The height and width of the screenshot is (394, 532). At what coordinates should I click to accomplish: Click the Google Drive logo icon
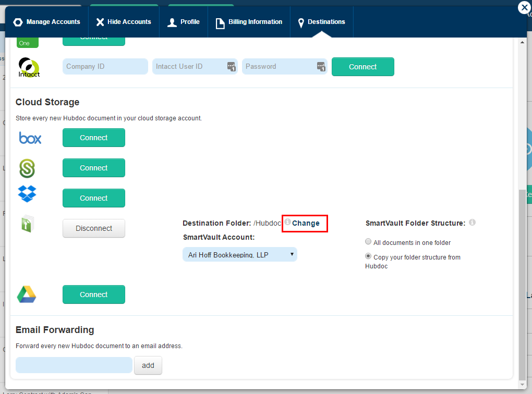tap(27, 294)
